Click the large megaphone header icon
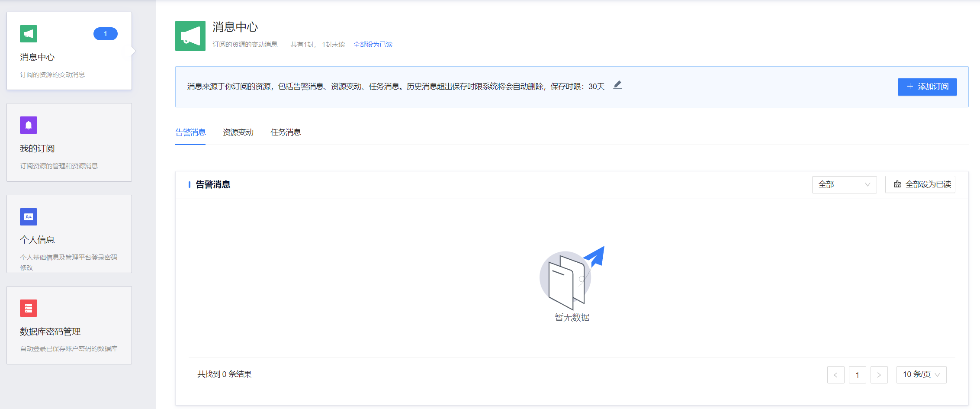 [190, 36]
